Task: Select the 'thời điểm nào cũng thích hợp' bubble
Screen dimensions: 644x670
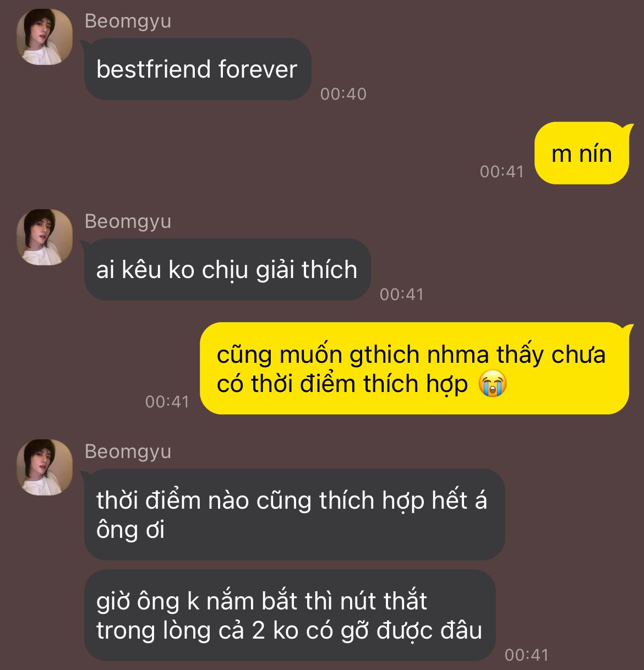Action: pos(294,514)
